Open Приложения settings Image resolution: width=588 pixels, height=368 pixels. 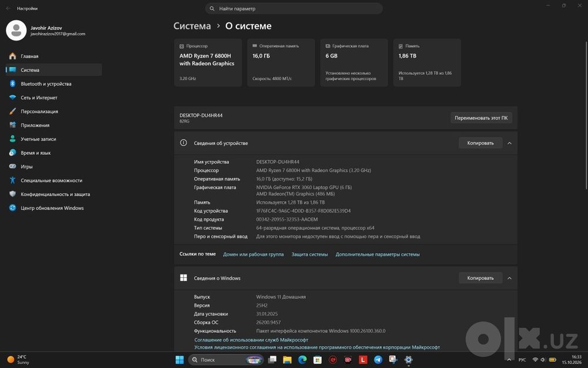[x=54, y=125]
